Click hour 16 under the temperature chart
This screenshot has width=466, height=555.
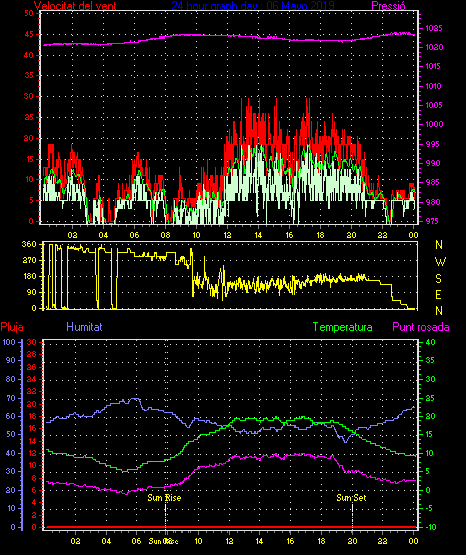point(290,541)
